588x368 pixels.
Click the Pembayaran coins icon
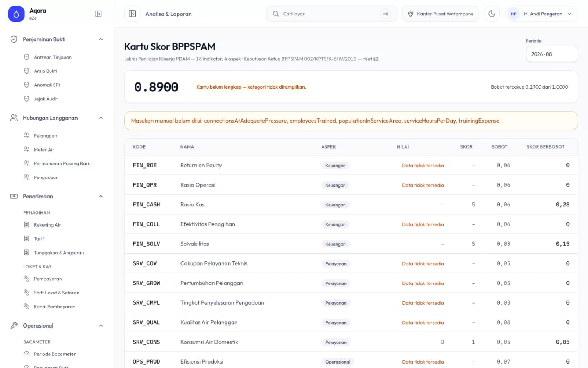[x=26, y=279]
